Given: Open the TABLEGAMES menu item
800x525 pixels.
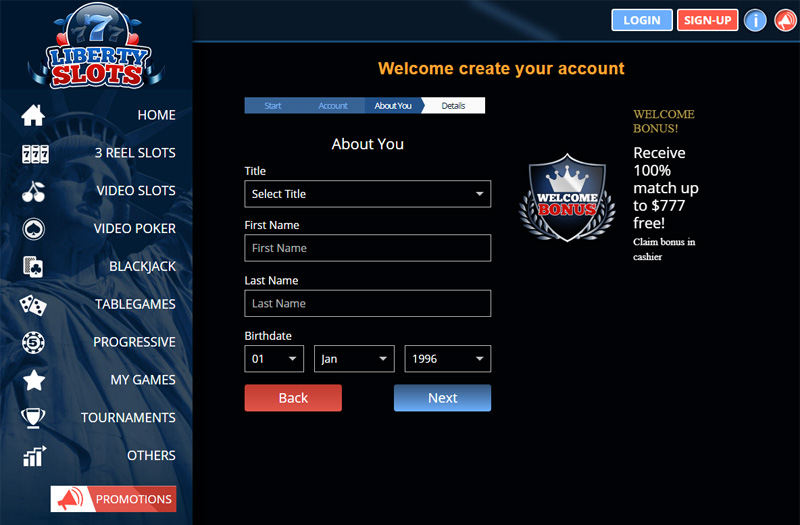Looking at the screenshot, I should (135, 304).
